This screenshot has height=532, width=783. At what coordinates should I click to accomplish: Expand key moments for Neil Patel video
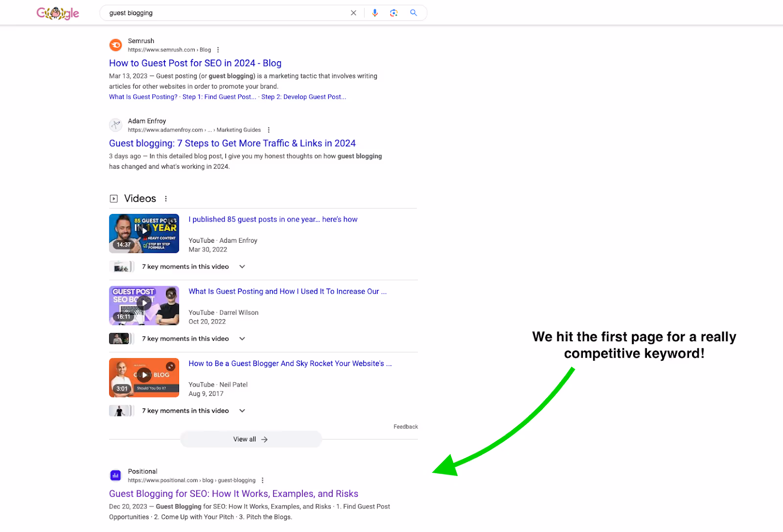(242, 411)
